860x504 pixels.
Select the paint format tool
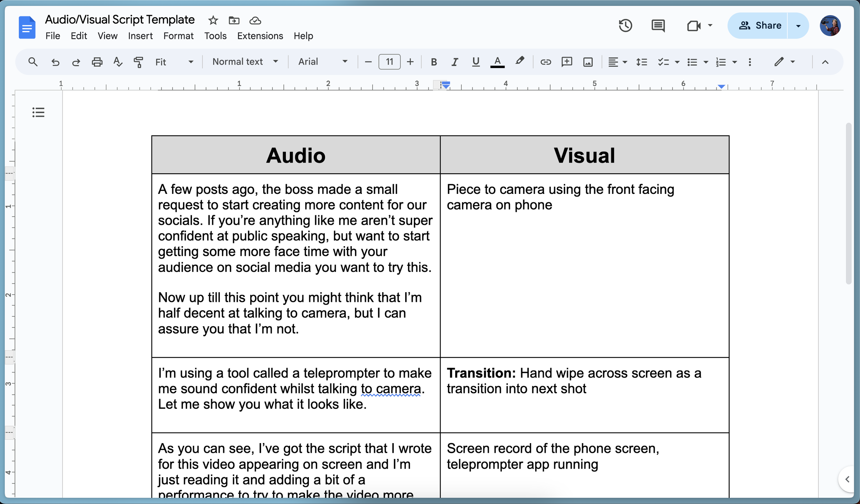[x=138, y=62]
